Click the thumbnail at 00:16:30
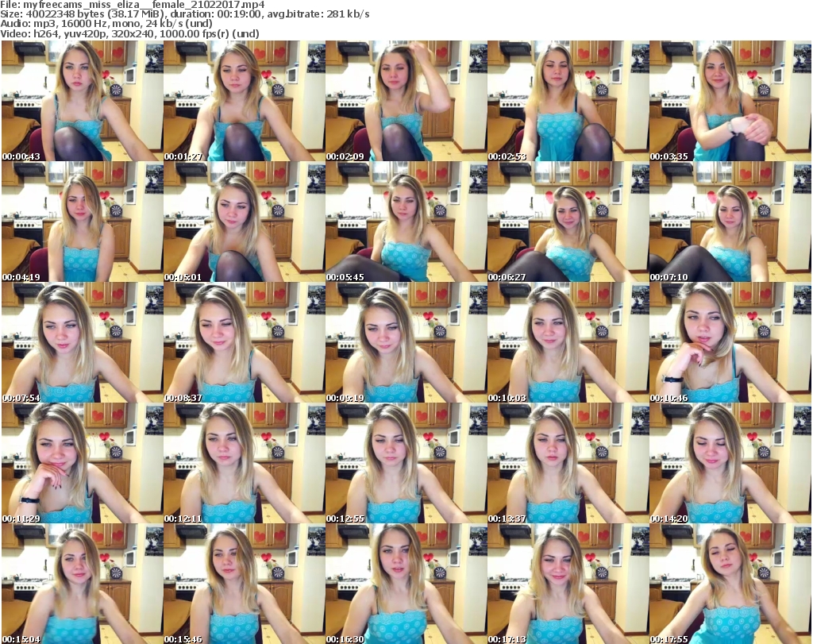 406,584
